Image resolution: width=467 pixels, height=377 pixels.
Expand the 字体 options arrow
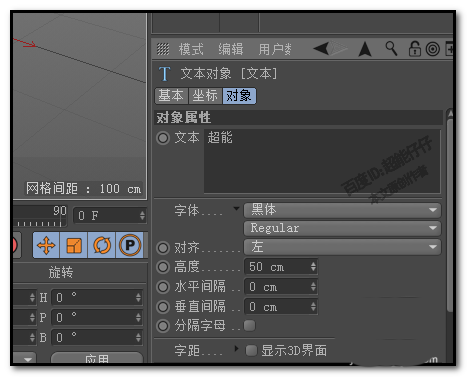tap(236, 209)
